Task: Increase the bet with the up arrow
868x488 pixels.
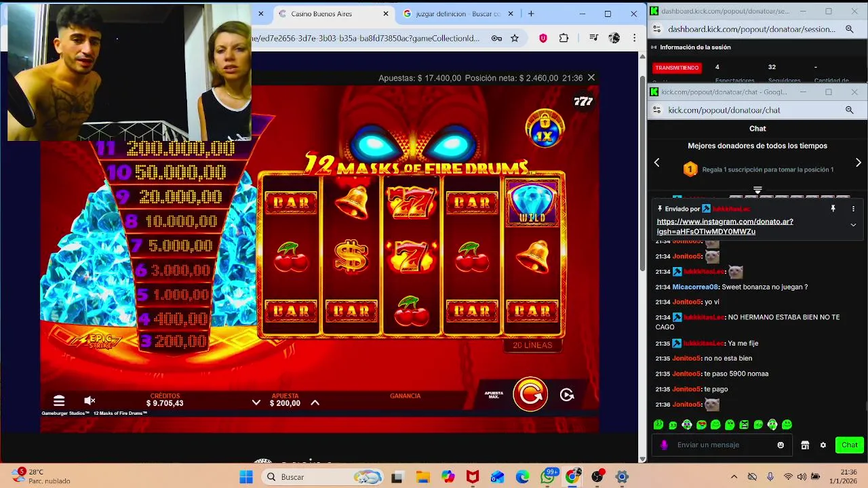Action: (315, 403)
